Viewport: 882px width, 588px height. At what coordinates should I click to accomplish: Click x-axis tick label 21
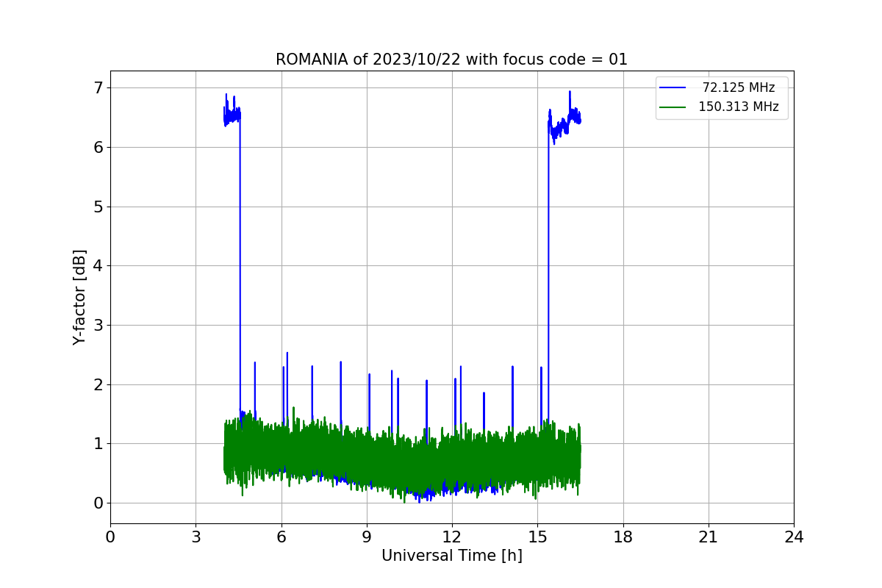tap(709, 537)
